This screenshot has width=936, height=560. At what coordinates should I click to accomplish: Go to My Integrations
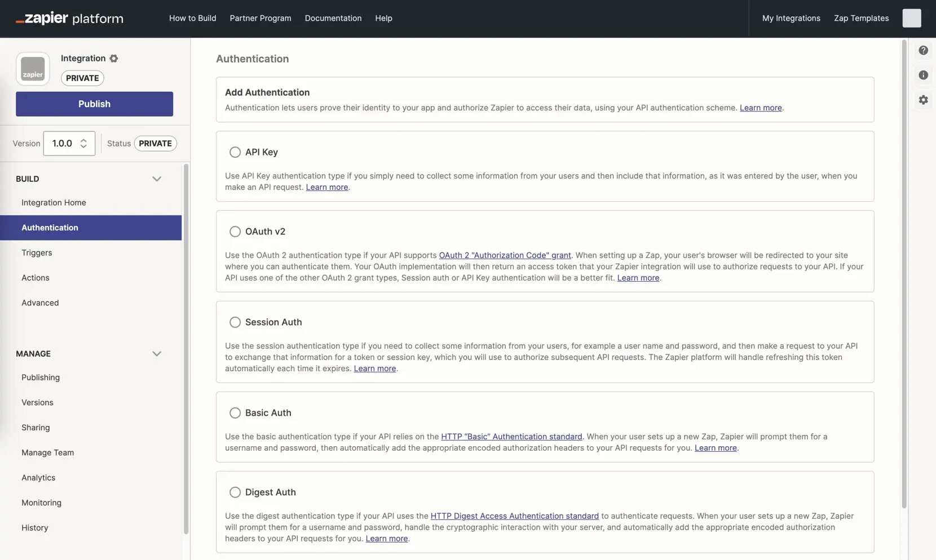tap(791, 18)
